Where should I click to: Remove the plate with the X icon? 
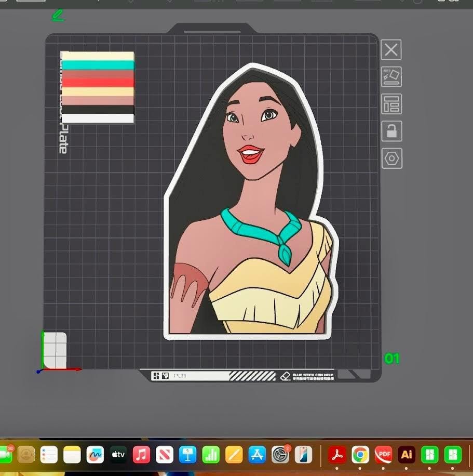pos(391,49)
